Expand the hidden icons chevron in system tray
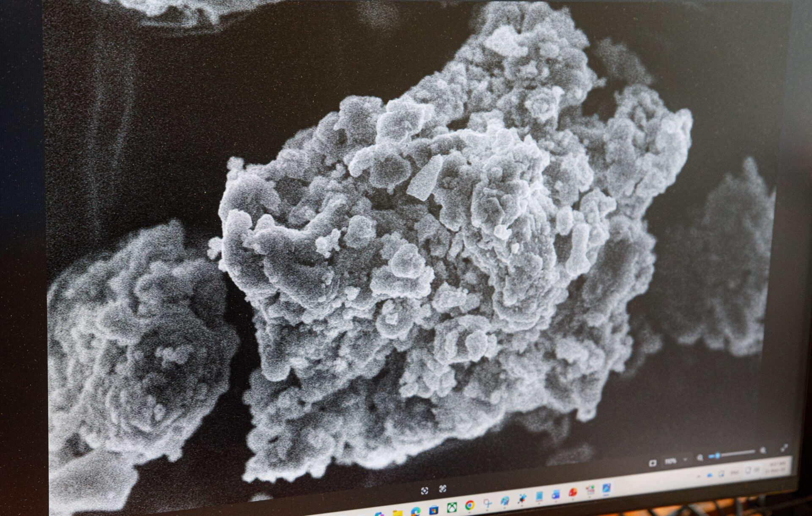The height and width of the screenshot is (516, 812). [x=699, y=476]
